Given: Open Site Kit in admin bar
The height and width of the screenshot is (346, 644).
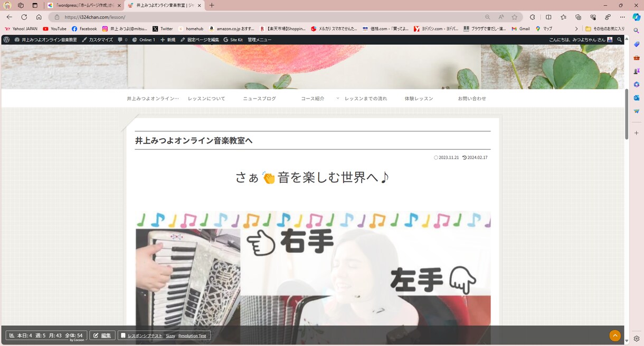Looking at the screenshot, I should click(233, 40).
